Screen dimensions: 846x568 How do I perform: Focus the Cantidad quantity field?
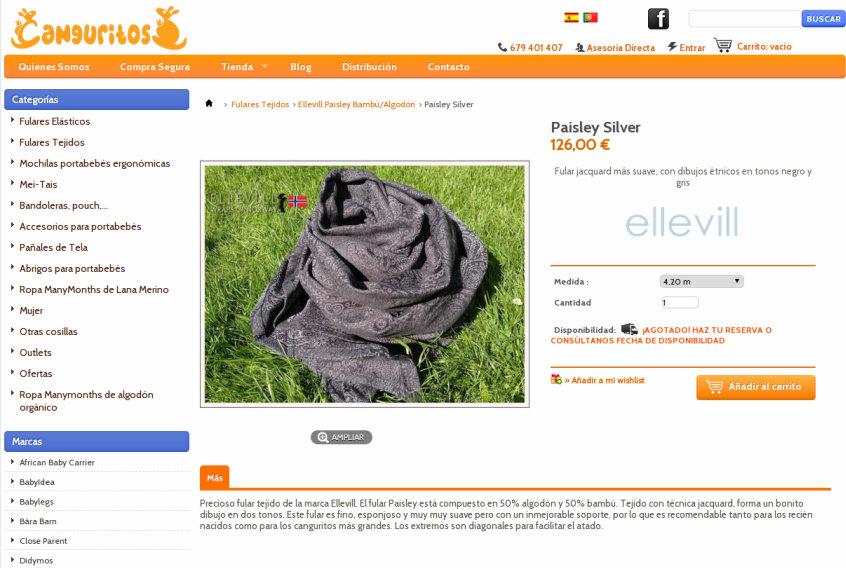[680, 303]
